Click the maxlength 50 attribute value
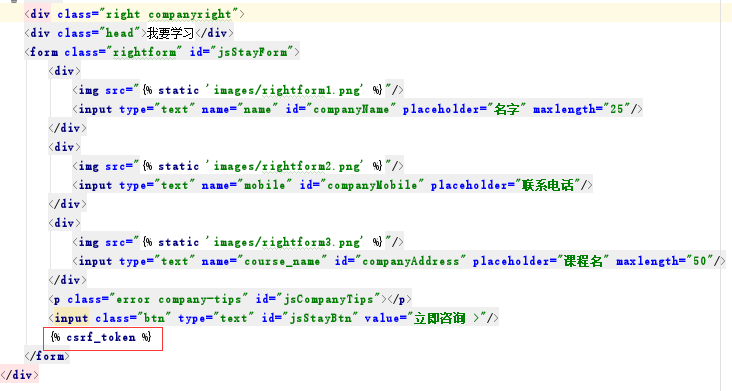The width and height of the screenshot is (732, 391). (x=700, y=261)
